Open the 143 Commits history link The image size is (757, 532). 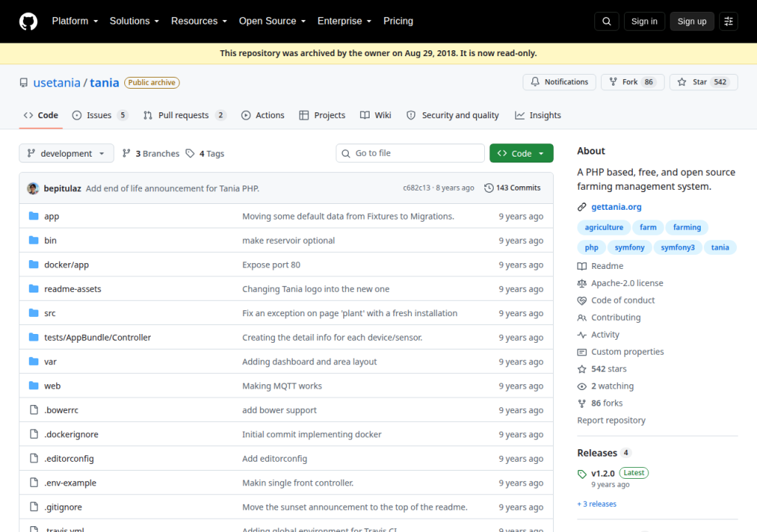click(512, 188)
